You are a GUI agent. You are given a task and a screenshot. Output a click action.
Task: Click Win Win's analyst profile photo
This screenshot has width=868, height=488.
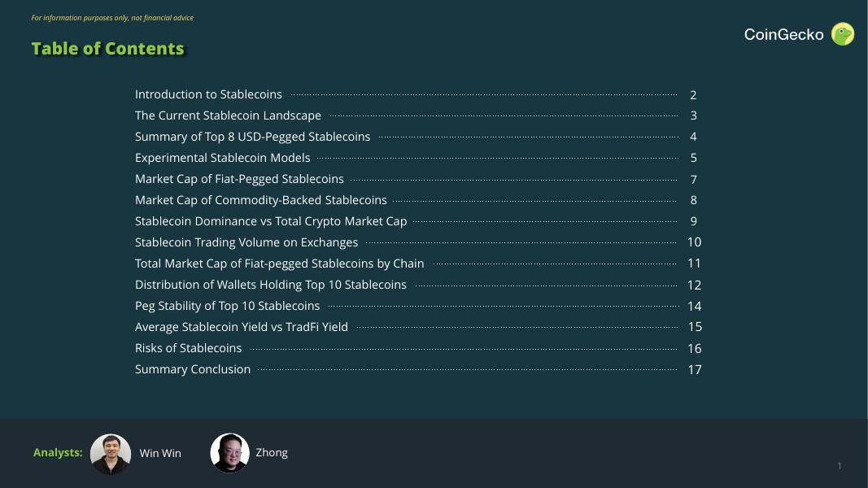pyautogui.click(x=111, y=453)
